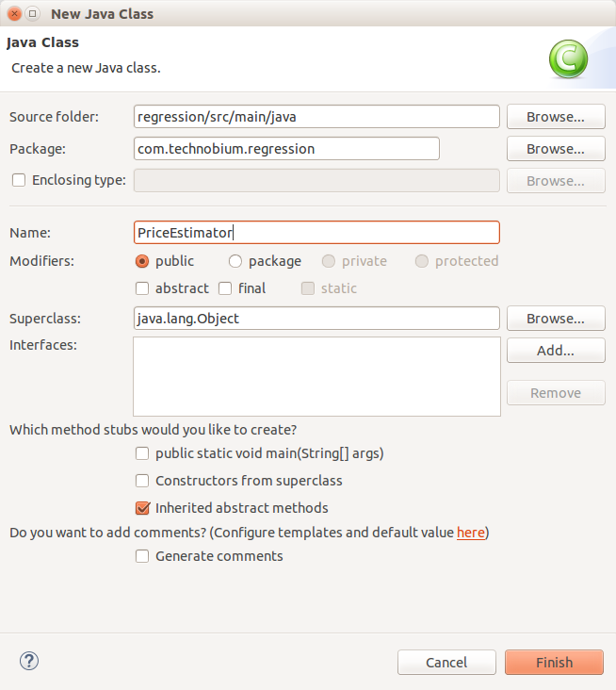Enable public static void main stub

(x=142, y=453)
